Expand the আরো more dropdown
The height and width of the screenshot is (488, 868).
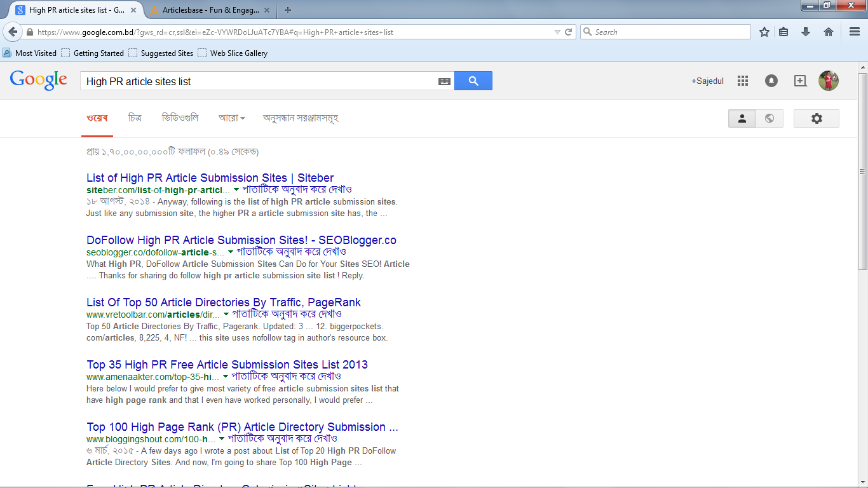coord(232,118)
